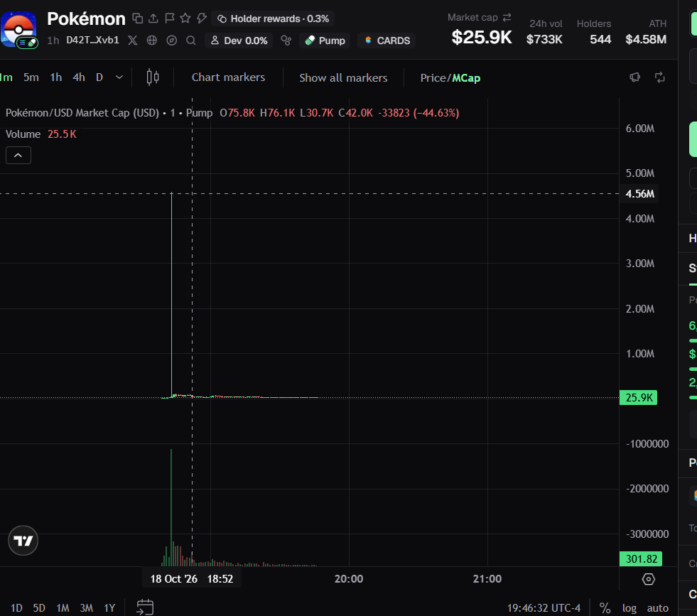Screen dimensions: 697x616
Task: Click the lightning bolt quick-buy icon
Action: [201, 18]
